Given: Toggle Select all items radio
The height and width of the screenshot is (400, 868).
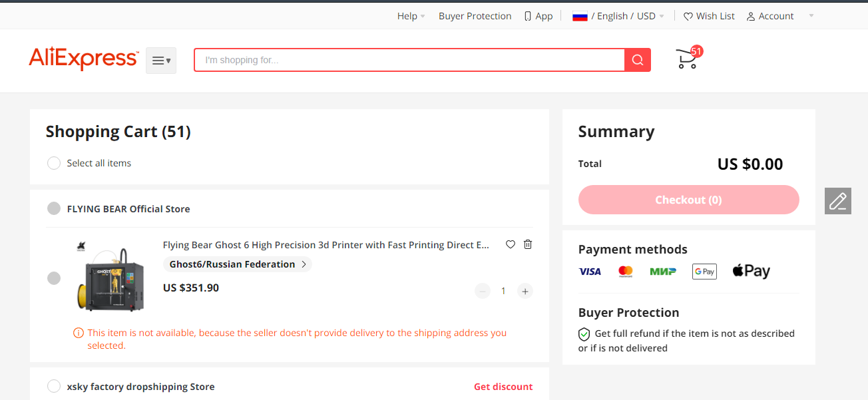Looking at the screenshot, I should click(x=54, y=163).
